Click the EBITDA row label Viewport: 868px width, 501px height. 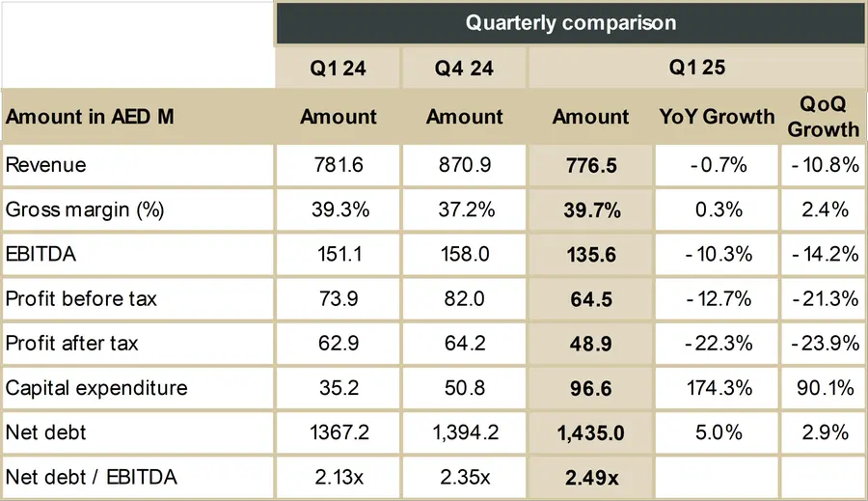pyautogui.click(x=41, y=255)
